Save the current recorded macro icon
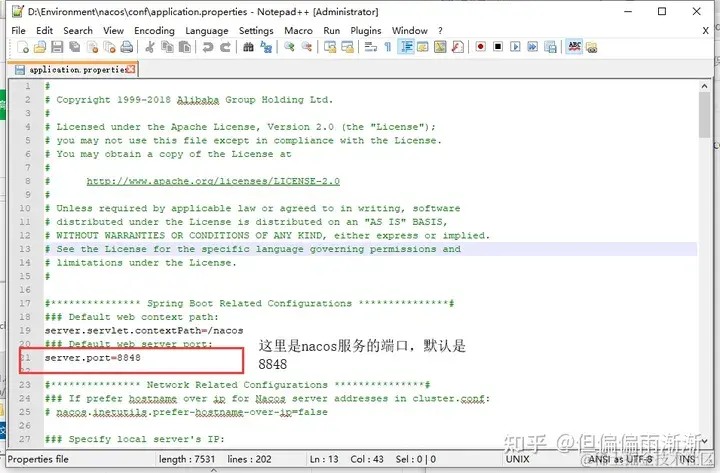This screenshot has height=473, width=720. click(x=550, y=47)
